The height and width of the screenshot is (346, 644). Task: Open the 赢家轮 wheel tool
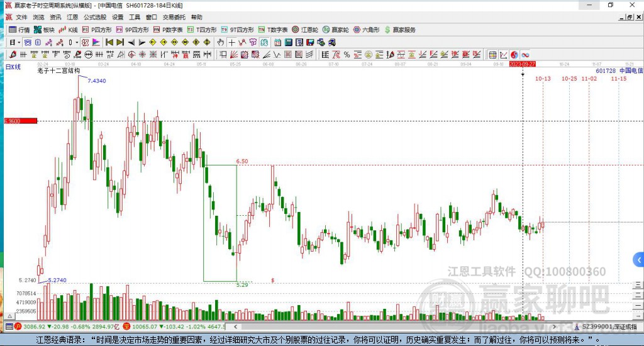pyautogui.click(x=336, y=30)
